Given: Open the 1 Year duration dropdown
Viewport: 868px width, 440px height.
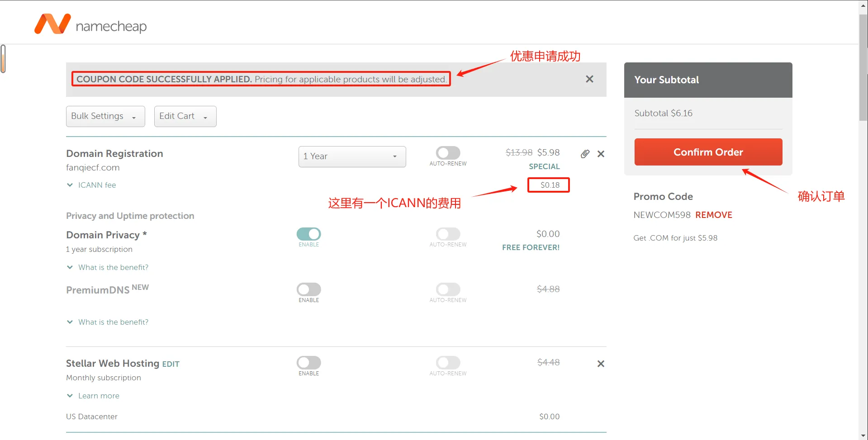Looking at the screenshot, I should (x=352, y=156).
